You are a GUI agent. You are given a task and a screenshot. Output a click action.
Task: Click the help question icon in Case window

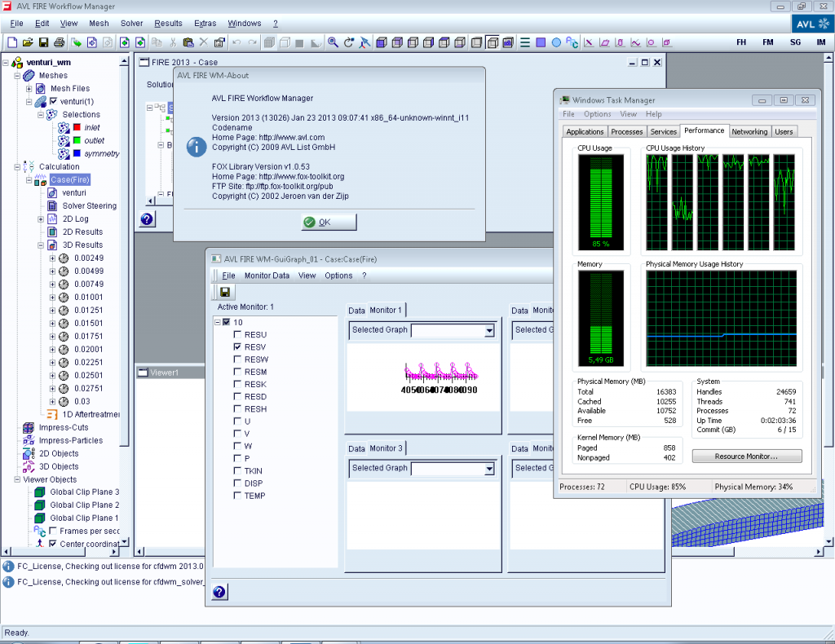click(x=148, y=218)
